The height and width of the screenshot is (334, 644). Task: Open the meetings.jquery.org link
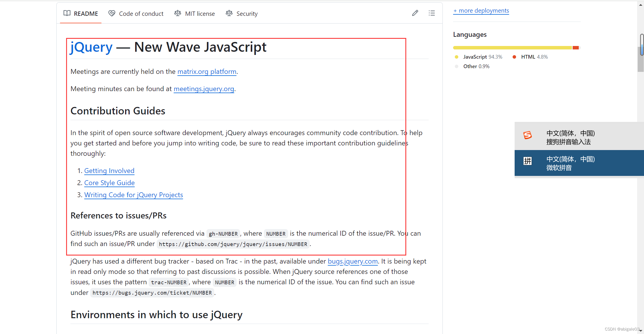pyautogui.click(x=204, y=89)
